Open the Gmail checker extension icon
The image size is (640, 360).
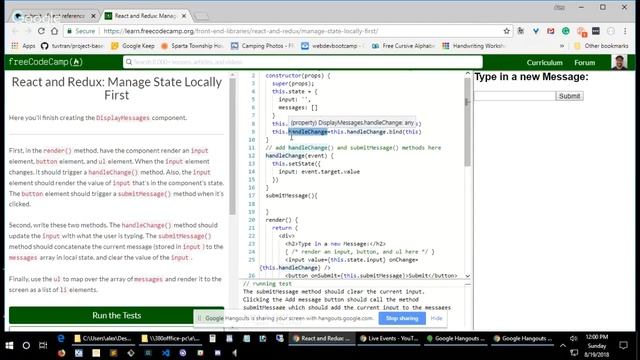[551, 31]
